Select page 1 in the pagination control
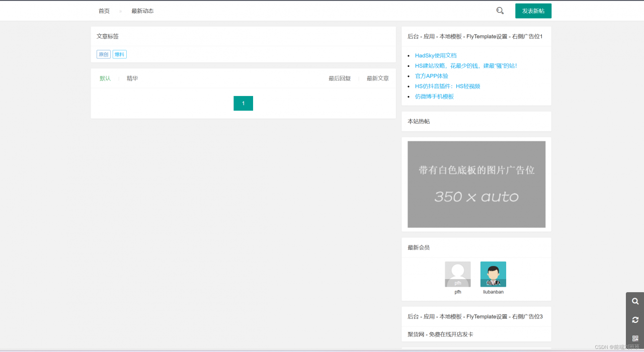Image resolution: width=644 pixels, height=352 pixels. tap(243, 103)
